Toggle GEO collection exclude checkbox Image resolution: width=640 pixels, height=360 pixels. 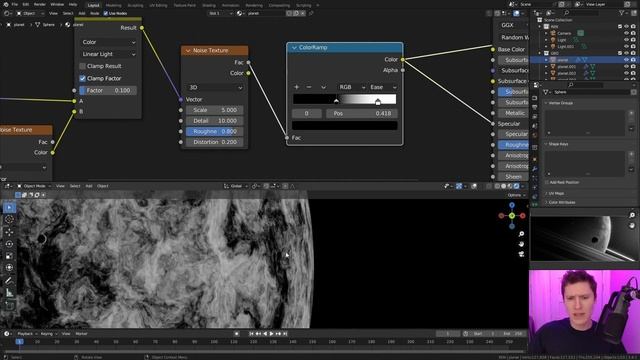(x=620, y=53)
